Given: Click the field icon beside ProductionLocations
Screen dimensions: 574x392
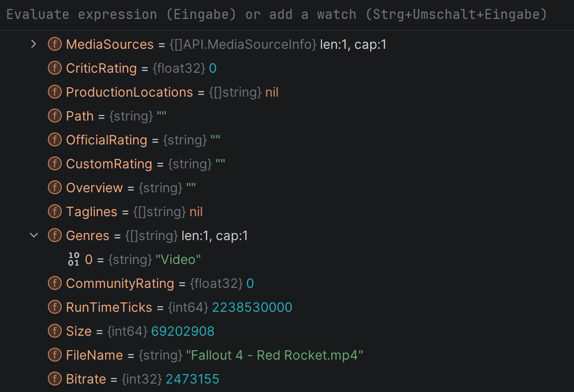Looking at the screenshot, I should pyautogui.click(x=54, y=92).
